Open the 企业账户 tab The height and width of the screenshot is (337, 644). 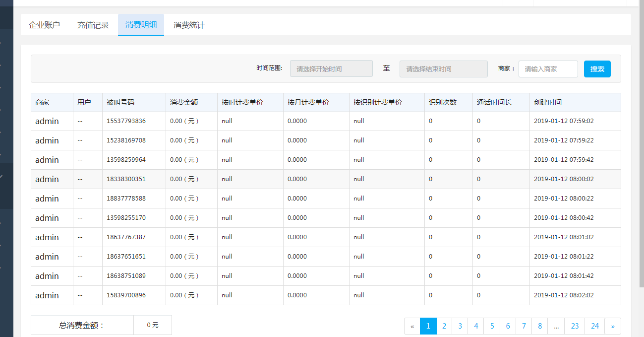pyautogui.click(x=44, y=25)
